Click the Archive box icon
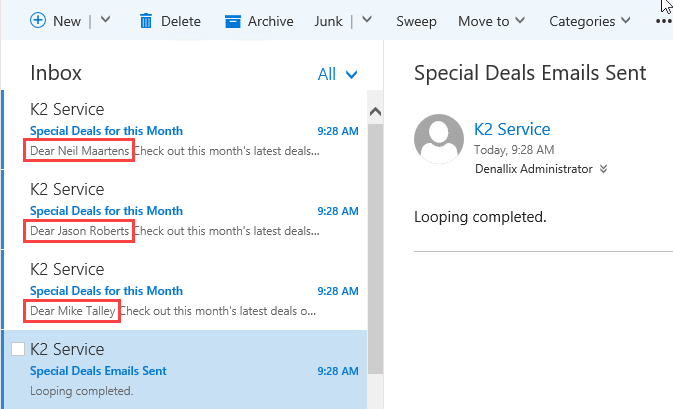This screenshot has width=673, height=409. point(233,20)
